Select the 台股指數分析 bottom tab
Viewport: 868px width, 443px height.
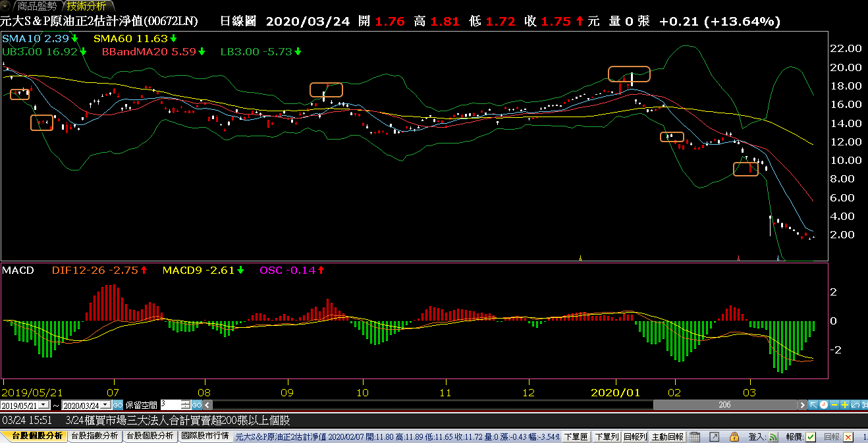tap(94, 436)
